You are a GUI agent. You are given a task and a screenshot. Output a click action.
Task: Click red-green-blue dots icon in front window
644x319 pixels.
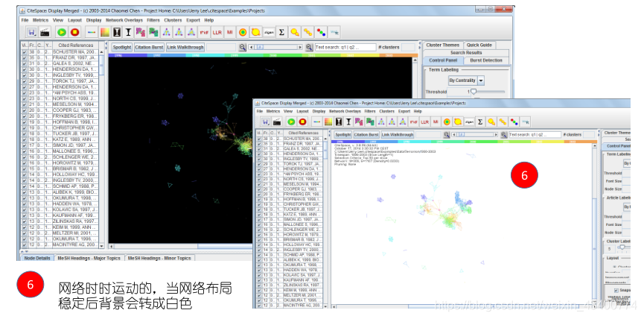514,121
